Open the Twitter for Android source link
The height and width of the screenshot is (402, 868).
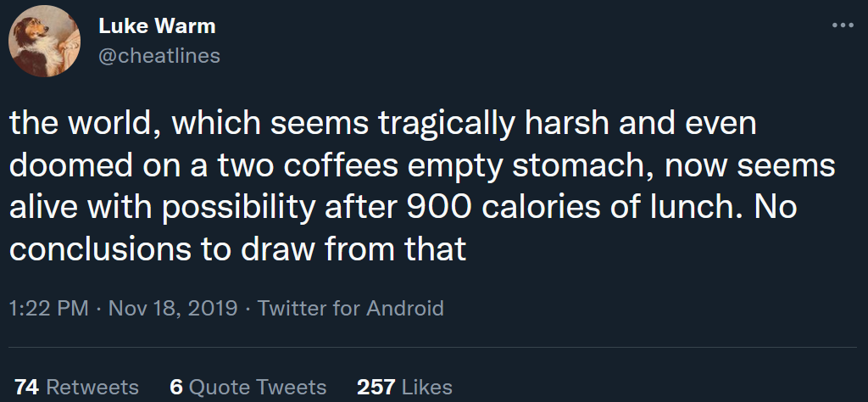(x=350, y=308)
